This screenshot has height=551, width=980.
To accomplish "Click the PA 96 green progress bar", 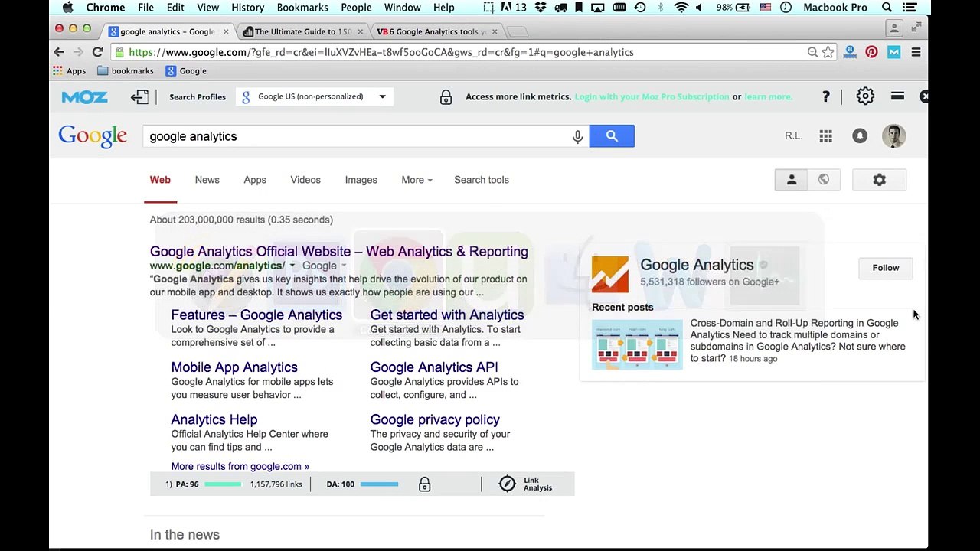I will (x=223, y=484).
